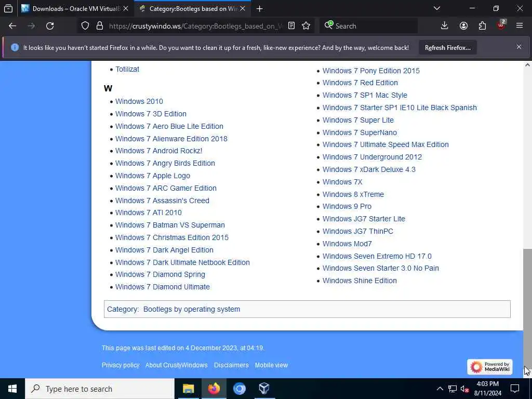The width and height of the screenshot is (532, 399).
Task: Open the Firefox application menu
Action: 520,26
